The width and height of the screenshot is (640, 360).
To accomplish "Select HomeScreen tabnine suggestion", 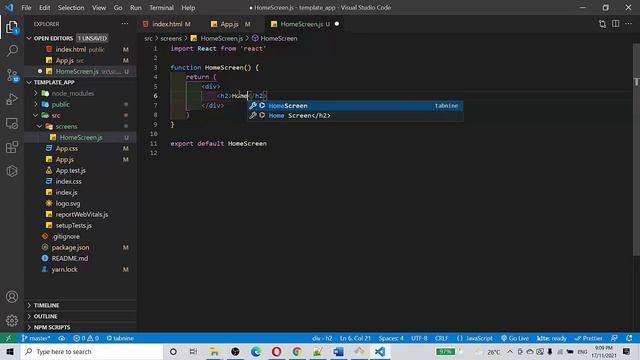I will click(355, 106).
